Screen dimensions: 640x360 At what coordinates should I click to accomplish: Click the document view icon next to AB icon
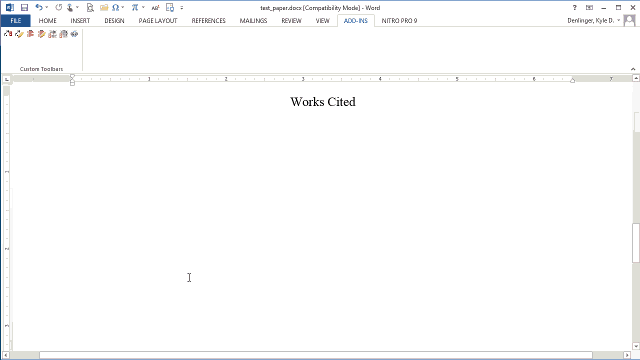tap(170, 7)
